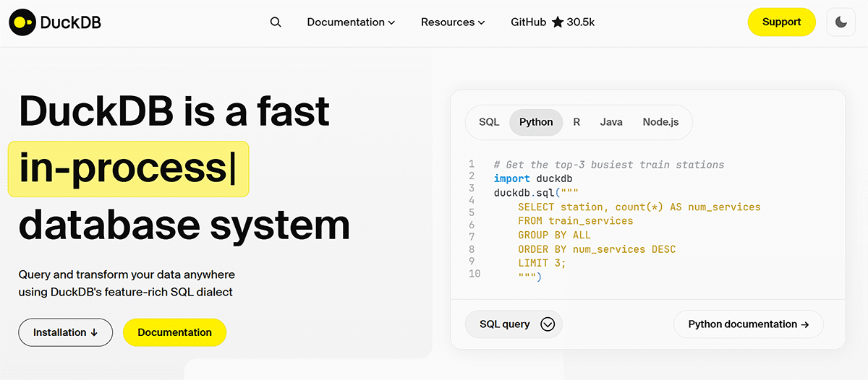868x380 pixels.
Task: Click the 'database system' heading text
Action: 184,224
